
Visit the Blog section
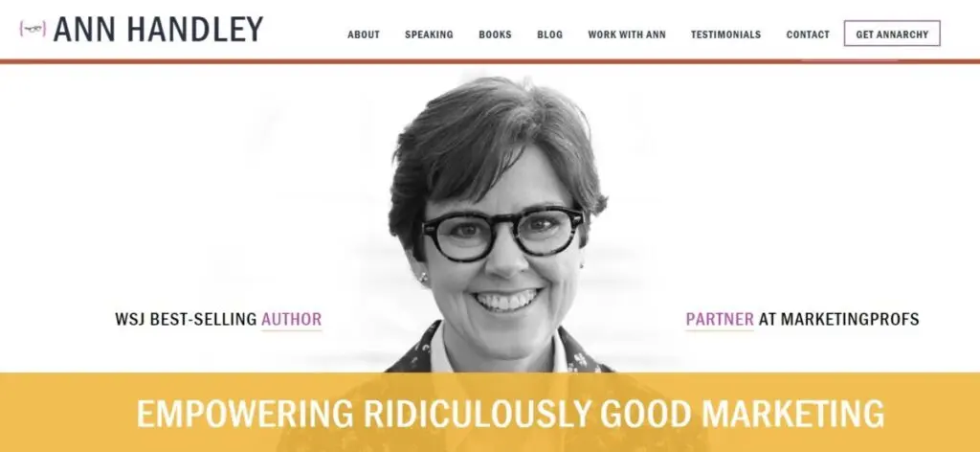[550, 34]
